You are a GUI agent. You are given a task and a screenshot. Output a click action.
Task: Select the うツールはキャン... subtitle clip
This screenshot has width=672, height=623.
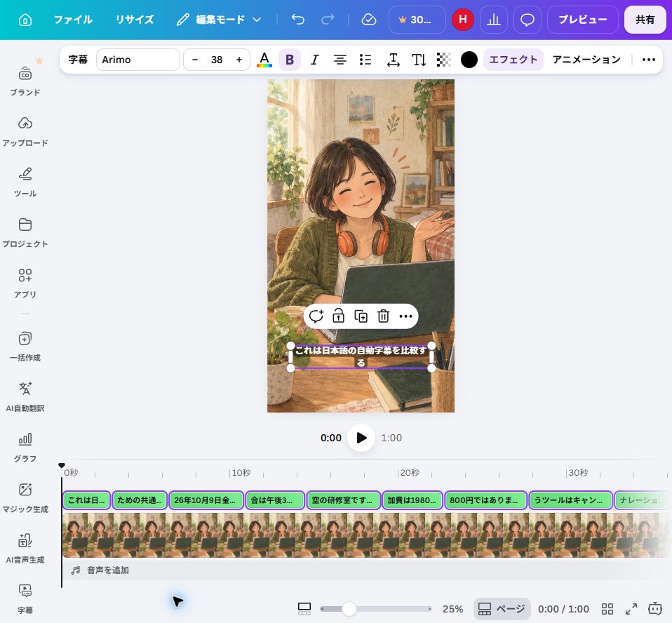coord(570,500)
